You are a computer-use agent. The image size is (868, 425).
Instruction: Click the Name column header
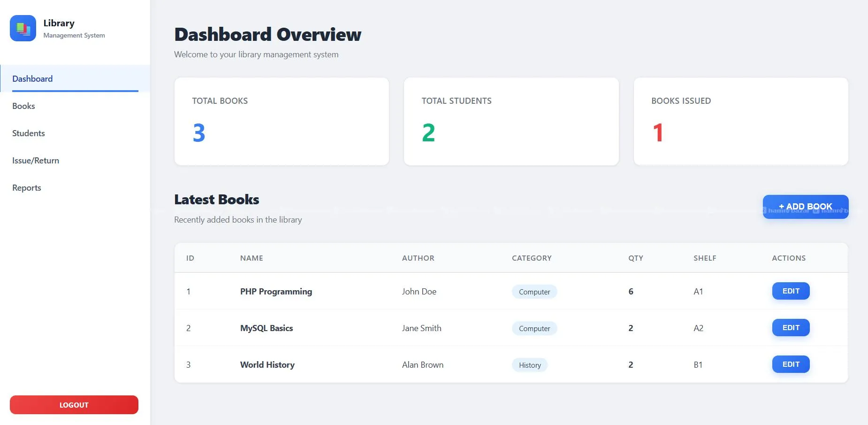pyautogui.click(x=251, y=258)
